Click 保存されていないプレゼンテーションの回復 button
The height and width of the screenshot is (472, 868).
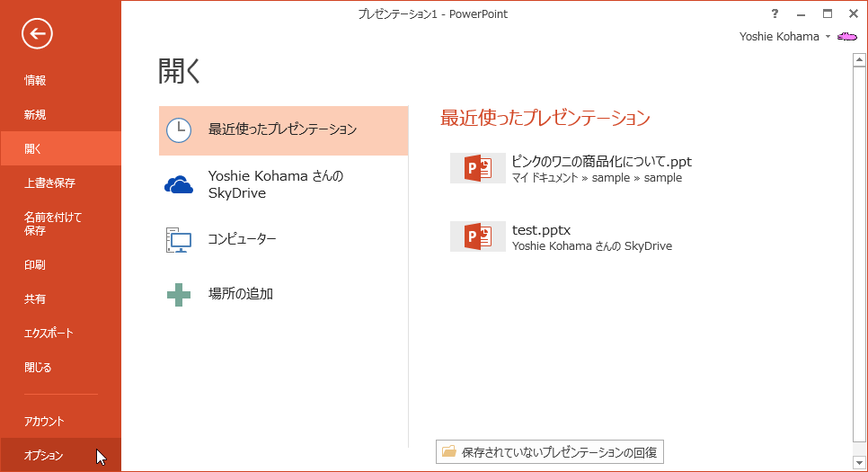coord(550,452)
